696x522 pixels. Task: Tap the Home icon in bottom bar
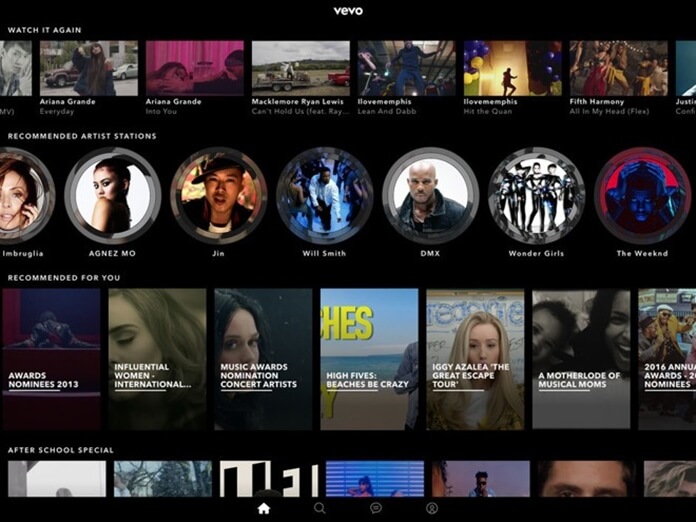point(264,508)
